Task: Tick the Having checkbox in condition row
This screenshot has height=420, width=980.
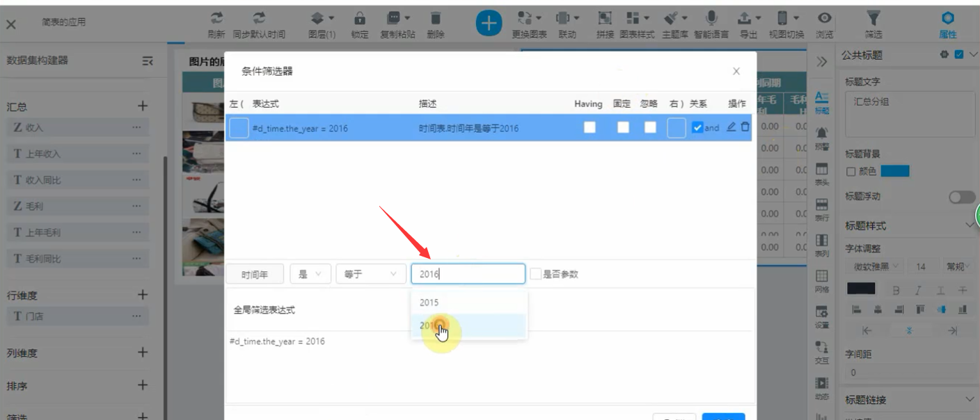Action: click(590, 128)
